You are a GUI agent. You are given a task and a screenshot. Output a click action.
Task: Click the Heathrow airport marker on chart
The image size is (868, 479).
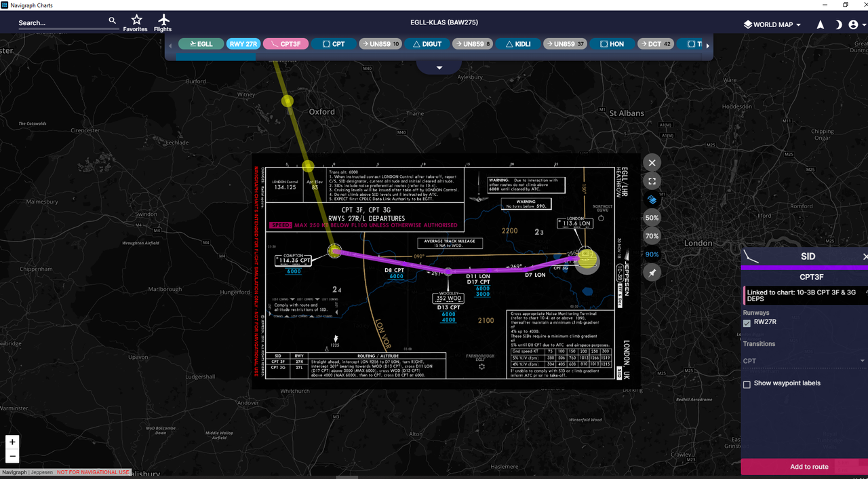tap(587, 258)
